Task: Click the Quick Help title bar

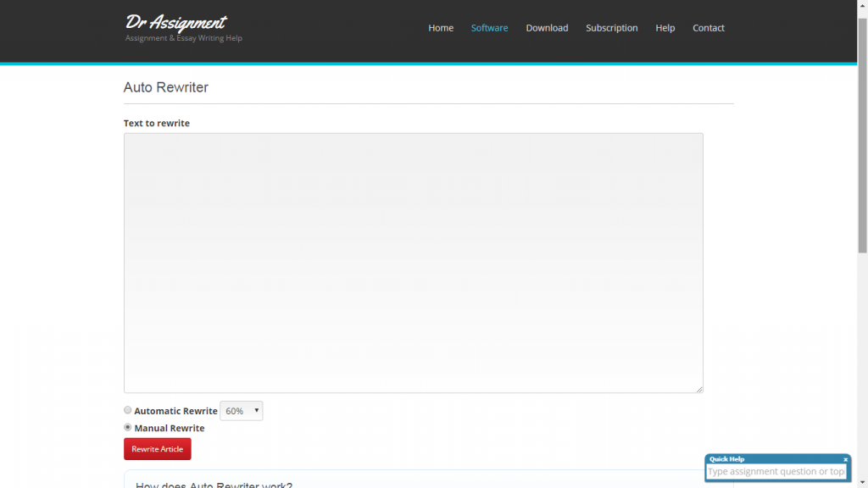Action: click(x=763, y=459)
